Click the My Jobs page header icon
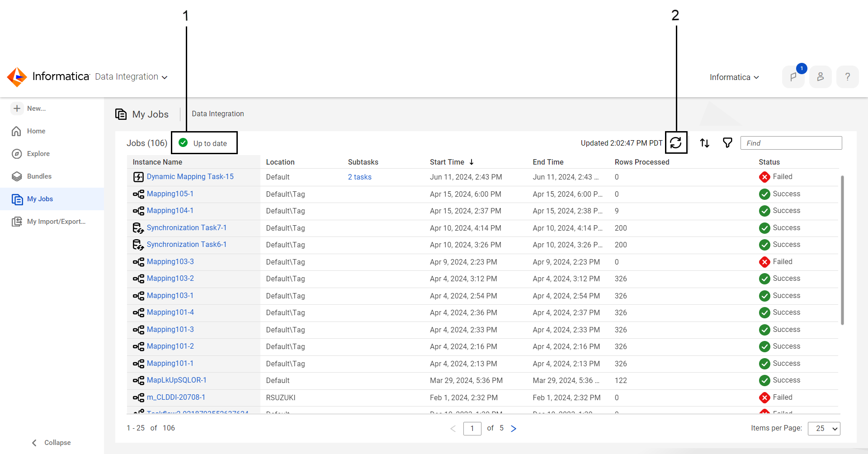Screen dimensions: 868x454 (121, 114)
